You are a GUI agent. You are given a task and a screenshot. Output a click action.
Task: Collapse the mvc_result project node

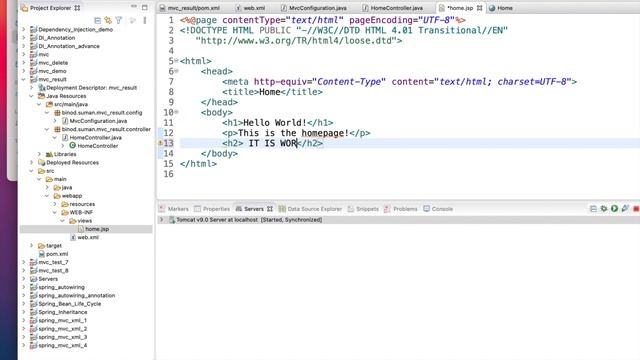click(24, 79)
